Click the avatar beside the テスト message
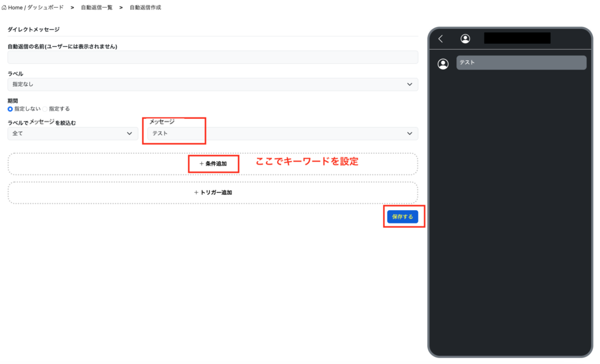600x364 pixels. tap(444, 64)
